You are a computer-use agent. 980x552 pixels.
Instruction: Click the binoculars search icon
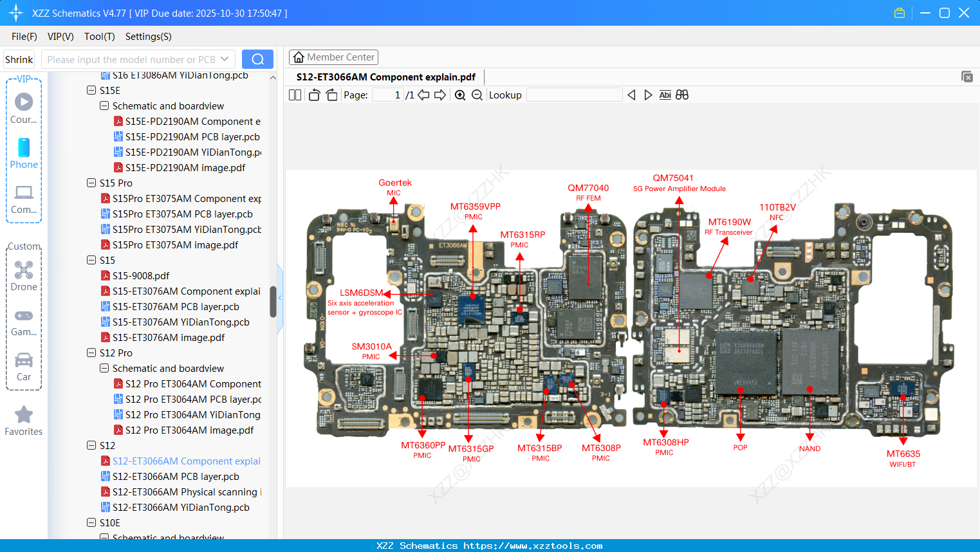(682, 95)
